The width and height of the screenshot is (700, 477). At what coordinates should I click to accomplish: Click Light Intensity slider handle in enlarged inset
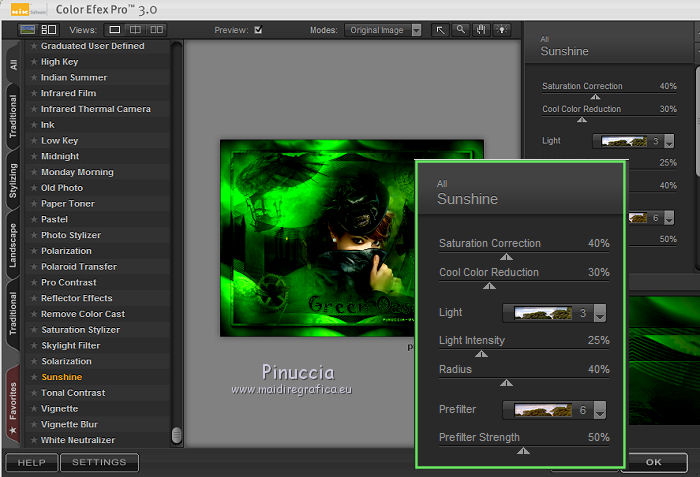coord(481,354)
